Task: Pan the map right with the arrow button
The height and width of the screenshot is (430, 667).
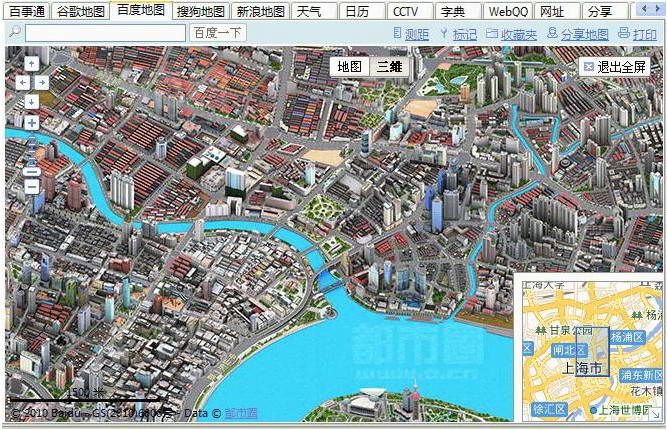Action: tap(42, 83)
